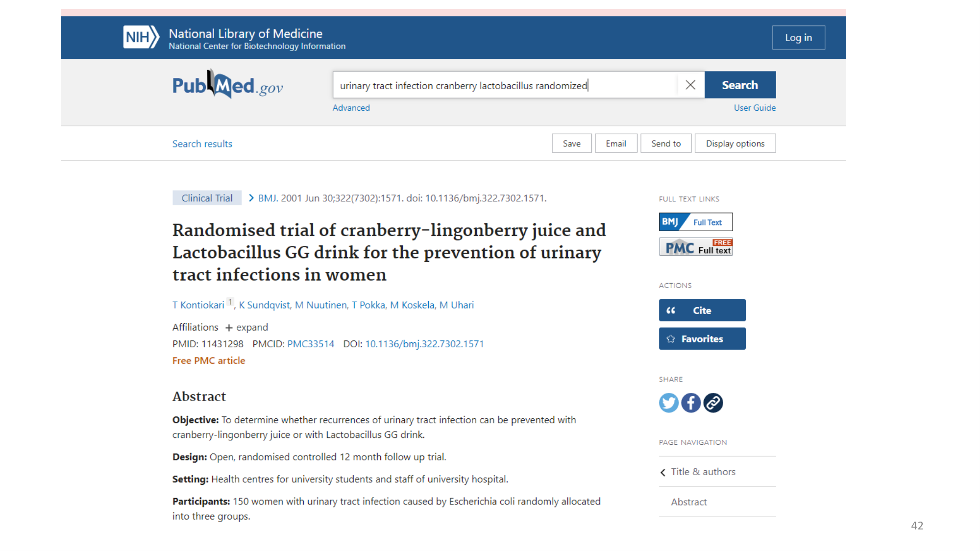Viewport: 980px width, 551px height.
Task: Open the Send to menu
Action: point(665,144)
